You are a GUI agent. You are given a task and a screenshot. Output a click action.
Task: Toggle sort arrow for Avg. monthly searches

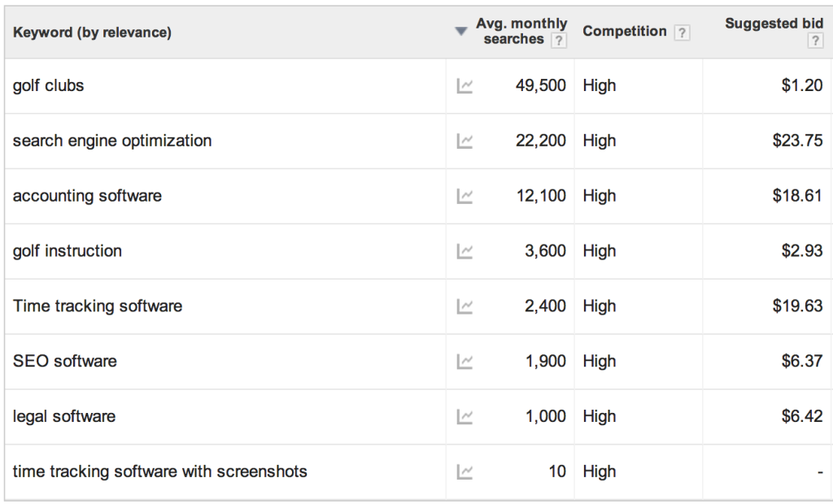tap(461, 32)
